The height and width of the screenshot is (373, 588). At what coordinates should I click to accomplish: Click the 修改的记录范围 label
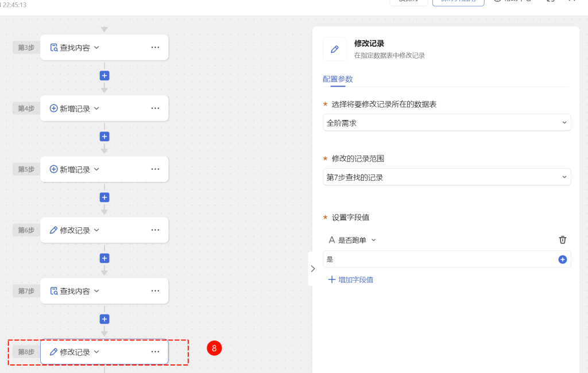(358, 158)
